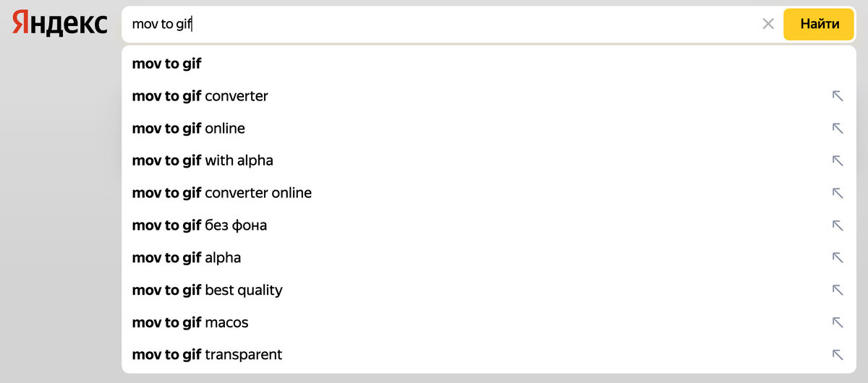
Task: Use arrow icon beside 'best quality' suggestion
Action: pos(838,290)
